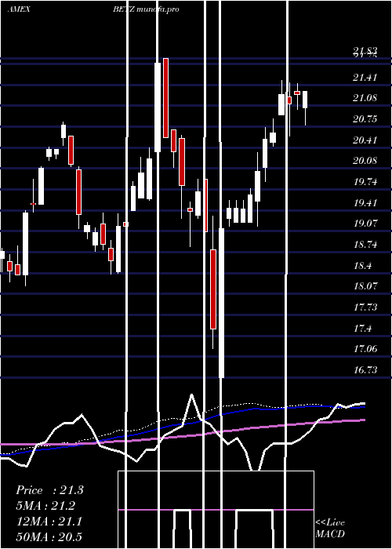Click the 20.41 price axis label
The image size is (392, 549).
pyautogui.click(x=365, y=140)
